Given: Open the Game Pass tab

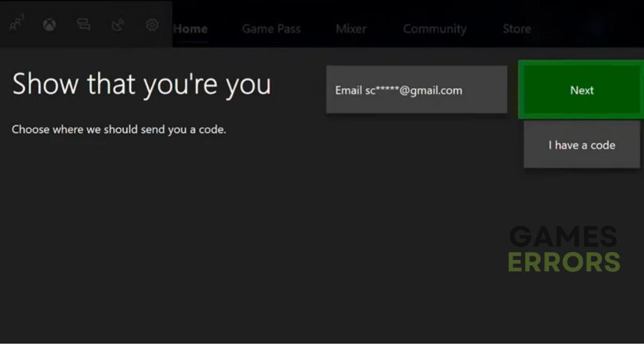Looking at the screenshot, I should [271, 29].
